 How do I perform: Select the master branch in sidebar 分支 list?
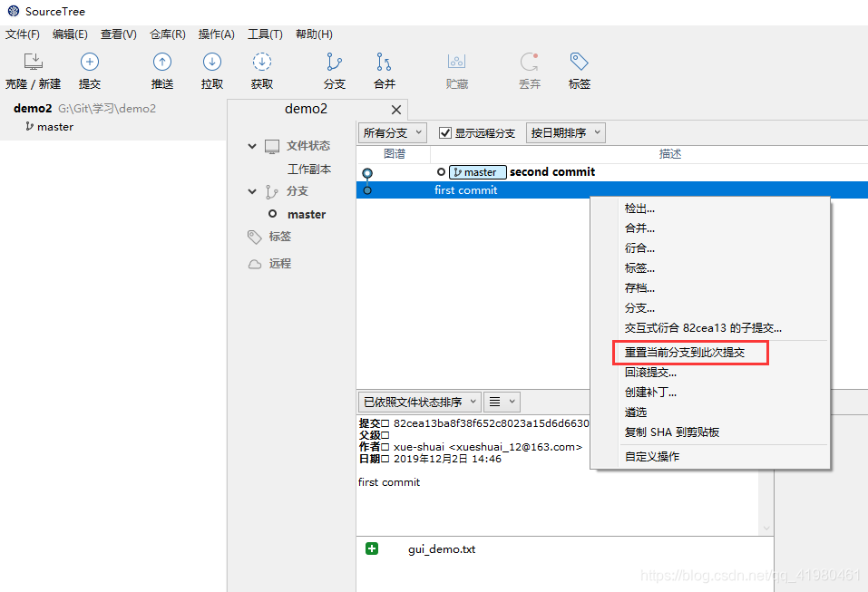pyautogui.click(x=307, y=215)
